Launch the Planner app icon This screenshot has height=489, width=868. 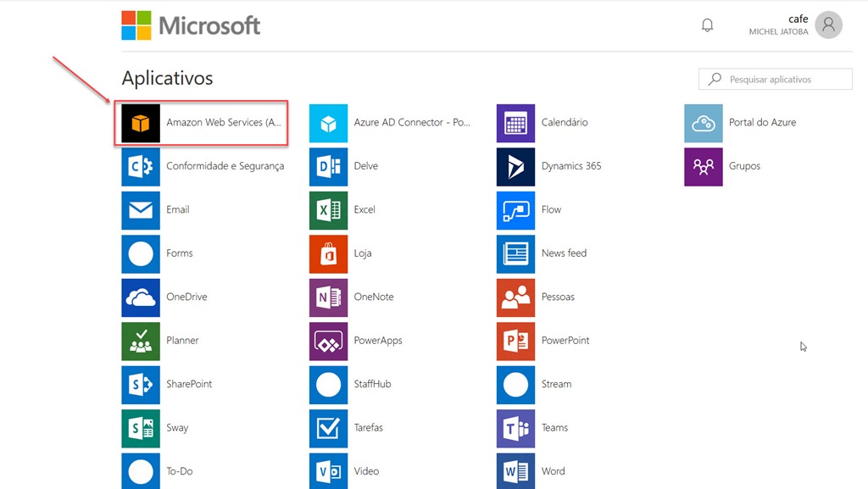coord(141,342)
